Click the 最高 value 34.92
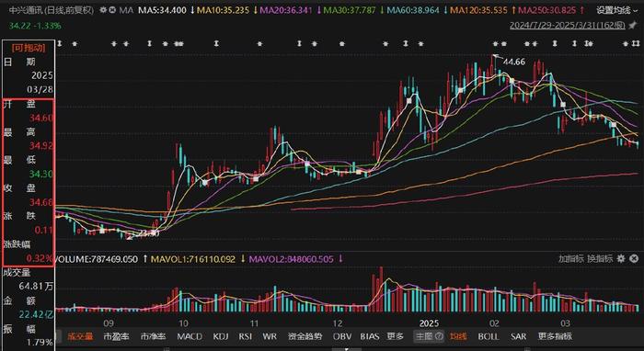The image size is (644, 351). point(41,146)
